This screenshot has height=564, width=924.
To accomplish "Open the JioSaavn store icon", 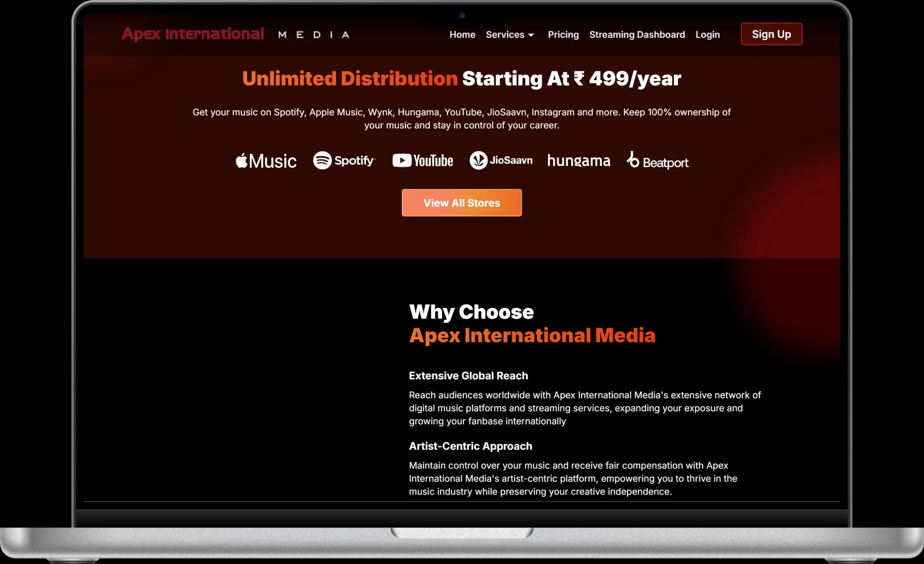I will (x=501, y=160).
